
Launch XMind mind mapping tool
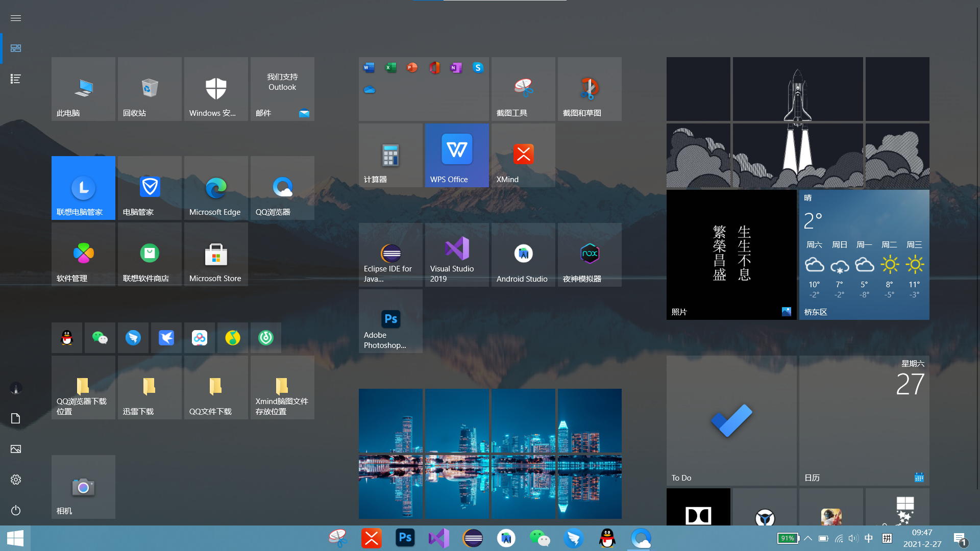click(524, 154)
